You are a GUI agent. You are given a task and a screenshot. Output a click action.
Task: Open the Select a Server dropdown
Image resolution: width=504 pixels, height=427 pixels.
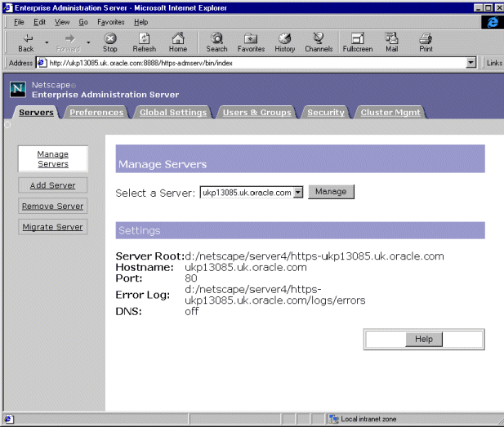[298, 193]
